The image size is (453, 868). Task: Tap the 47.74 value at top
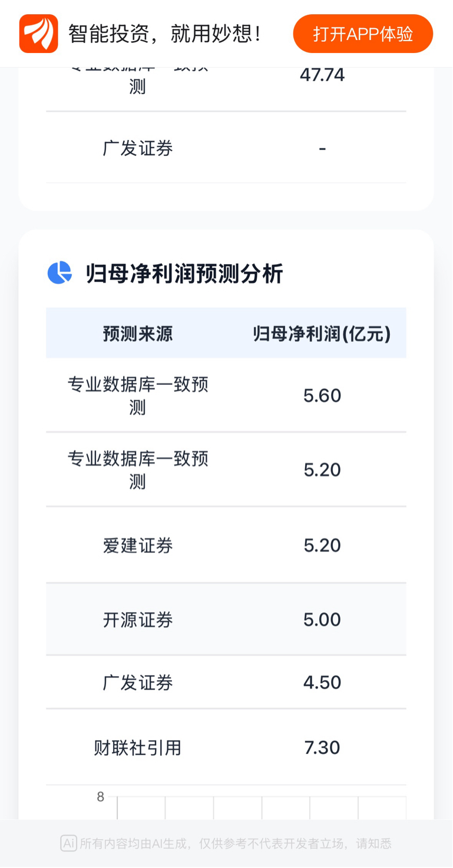click(x=322, y=75)
